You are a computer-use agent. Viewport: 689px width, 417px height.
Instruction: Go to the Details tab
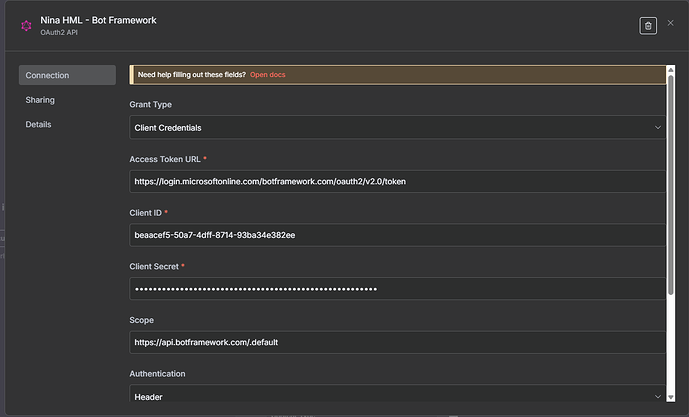(x=38, y=124)
